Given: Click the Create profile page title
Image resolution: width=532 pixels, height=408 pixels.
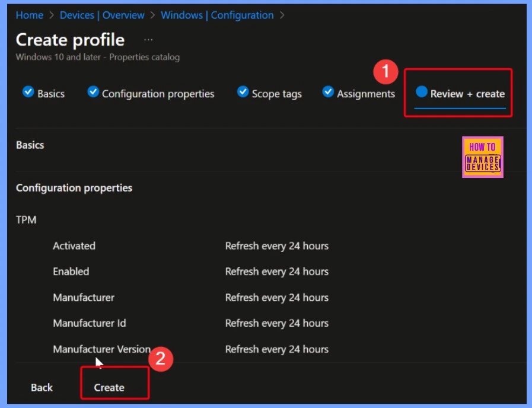Looking at the screenshot, I should click(70, 40).
